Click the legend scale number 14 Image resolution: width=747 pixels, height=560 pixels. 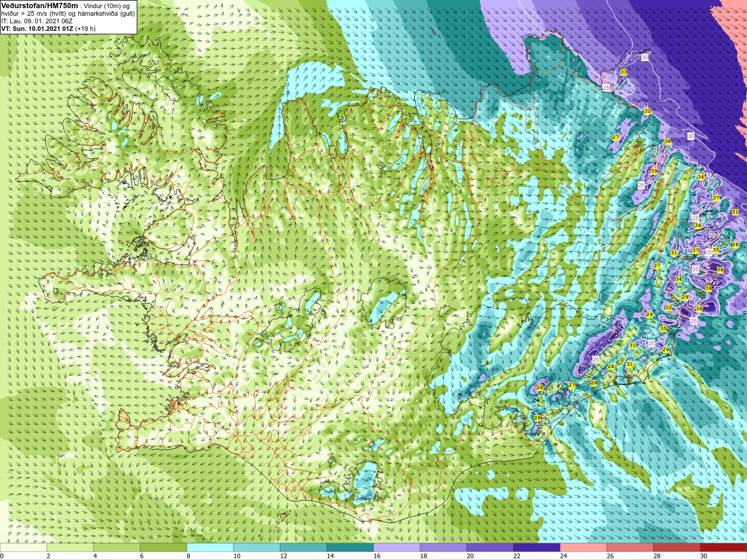[330, 556]
